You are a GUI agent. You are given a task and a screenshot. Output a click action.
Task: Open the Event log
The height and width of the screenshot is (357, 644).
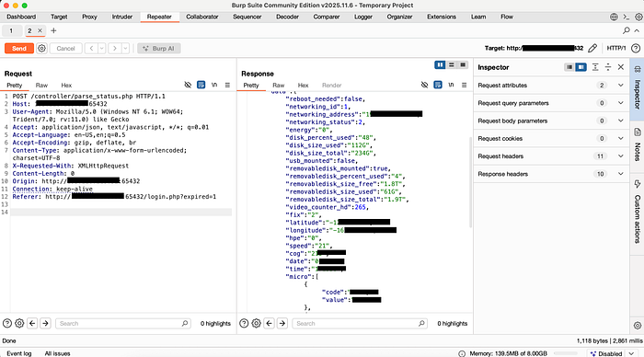(19, 353)
